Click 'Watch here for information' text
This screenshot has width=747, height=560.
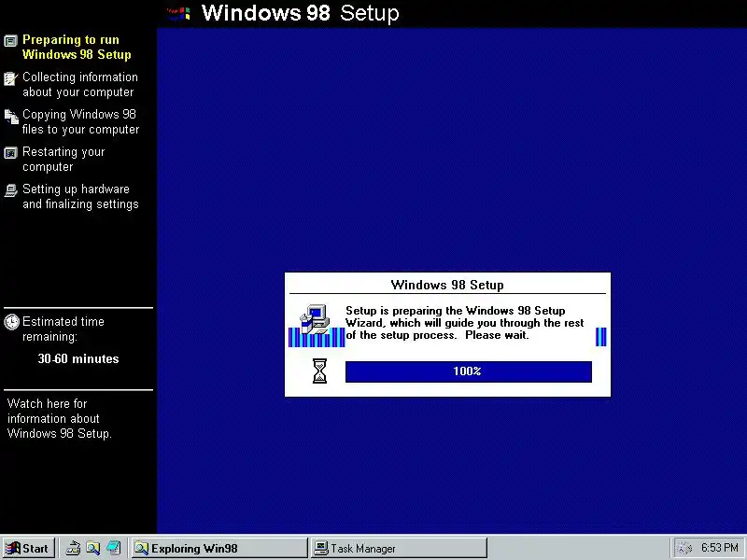point(59,418)
